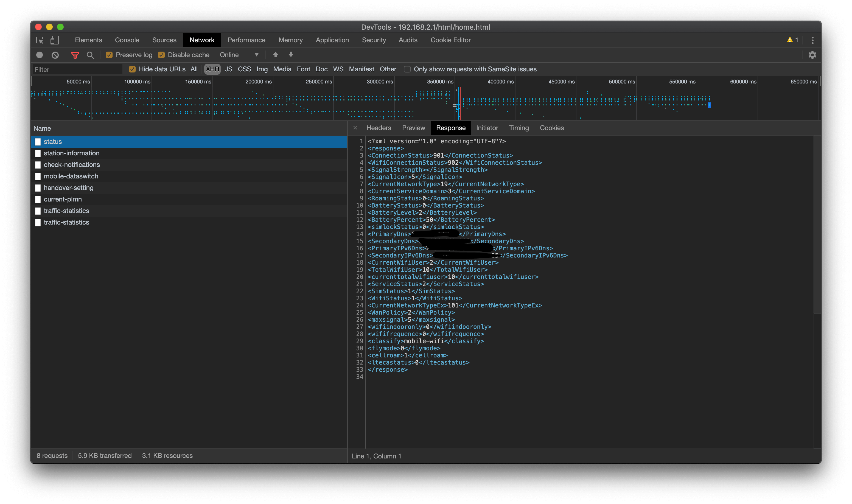
Task: Toggle the device toolbar icon
Action: coord(54,40)
